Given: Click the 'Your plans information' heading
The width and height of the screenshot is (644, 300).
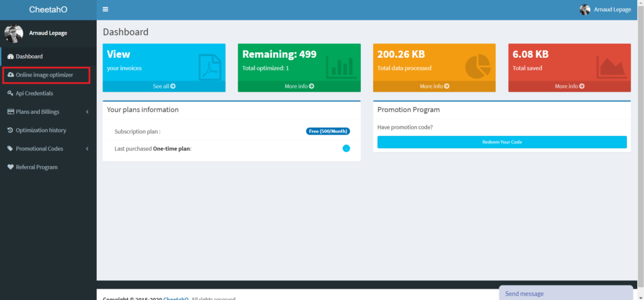Looking at the screenshot, I should tap(143, 109).
